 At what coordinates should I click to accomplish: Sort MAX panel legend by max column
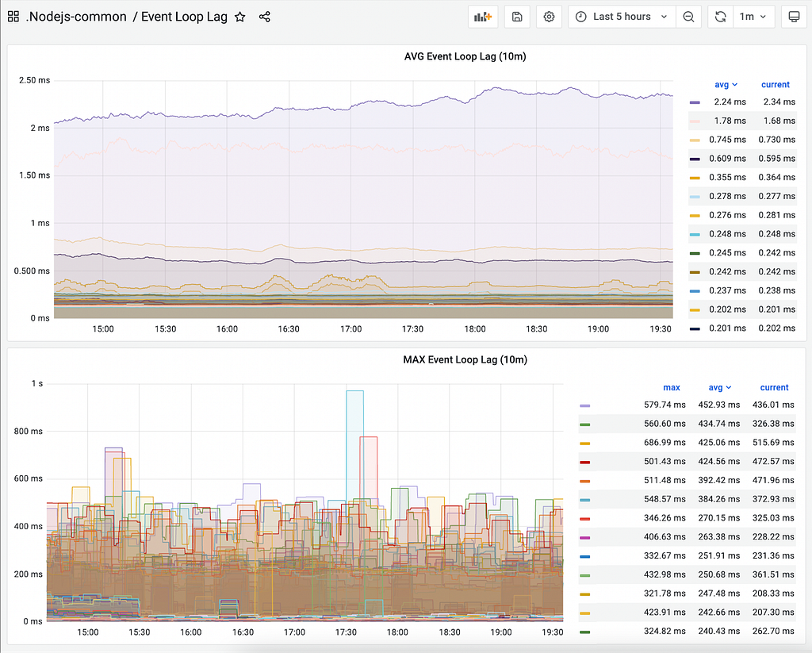[x=671, y=388]
